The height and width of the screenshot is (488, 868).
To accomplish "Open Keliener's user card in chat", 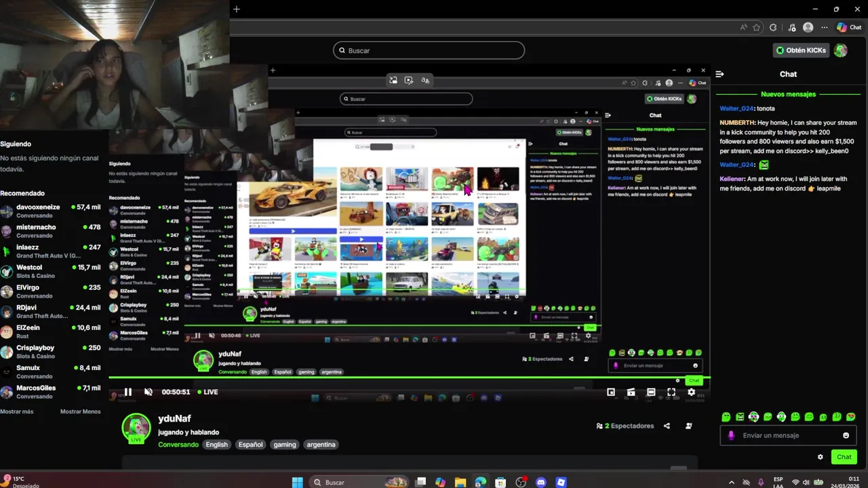I will pyautogui.click(x=732, y=179).
